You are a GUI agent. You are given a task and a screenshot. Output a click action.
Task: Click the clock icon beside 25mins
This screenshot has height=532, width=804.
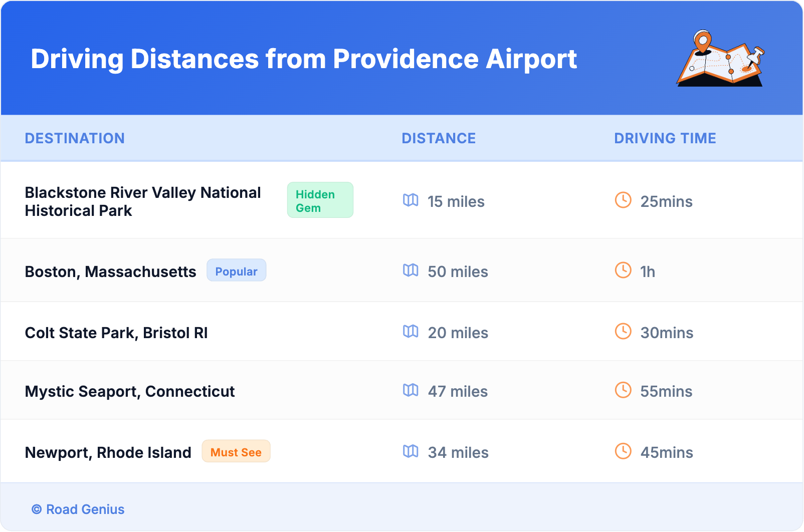(623, 200)
